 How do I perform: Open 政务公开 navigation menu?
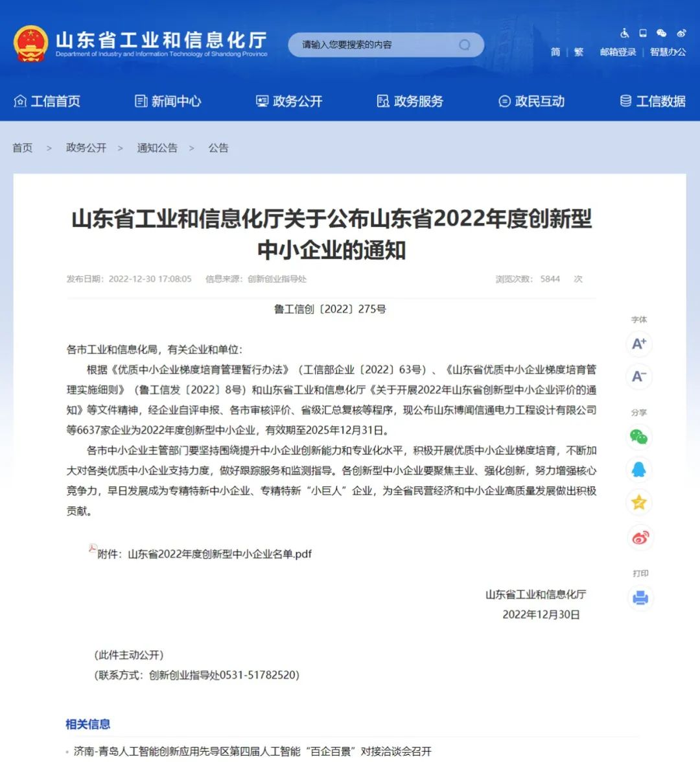pyautogui.click(x=289, y=101)
